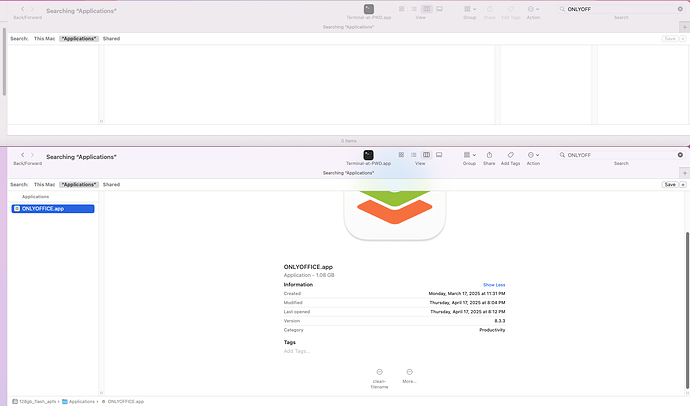Click ONLYOFFICE.app in path bar
Screen dimensions: 690x406
click(x=123, y=401)
